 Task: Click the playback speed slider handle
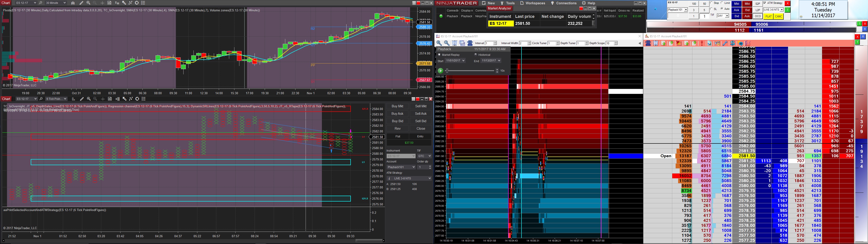(447, 70)
